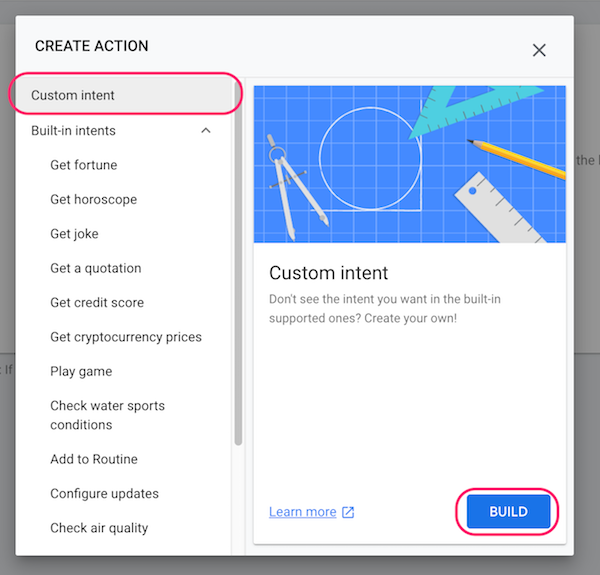This screenshot has height=575, width=600.
Task: Choose the Configure updates intent
Action: point(104,494)
